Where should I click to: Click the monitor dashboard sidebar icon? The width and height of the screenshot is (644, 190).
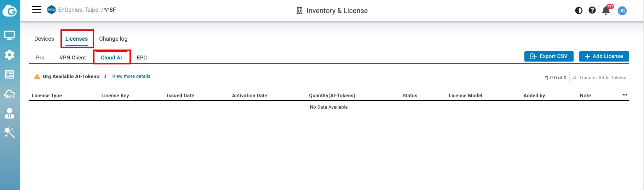pos(10,35)
